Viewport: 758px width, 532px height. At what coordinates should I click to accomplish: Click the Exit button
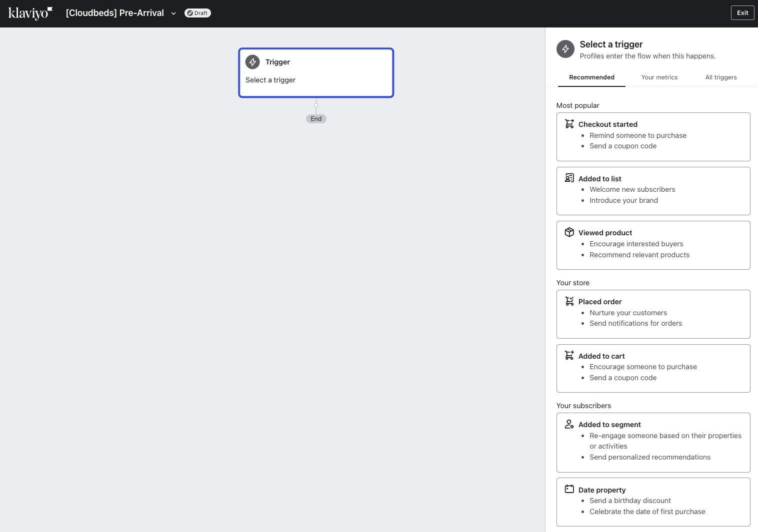point(742,12)
